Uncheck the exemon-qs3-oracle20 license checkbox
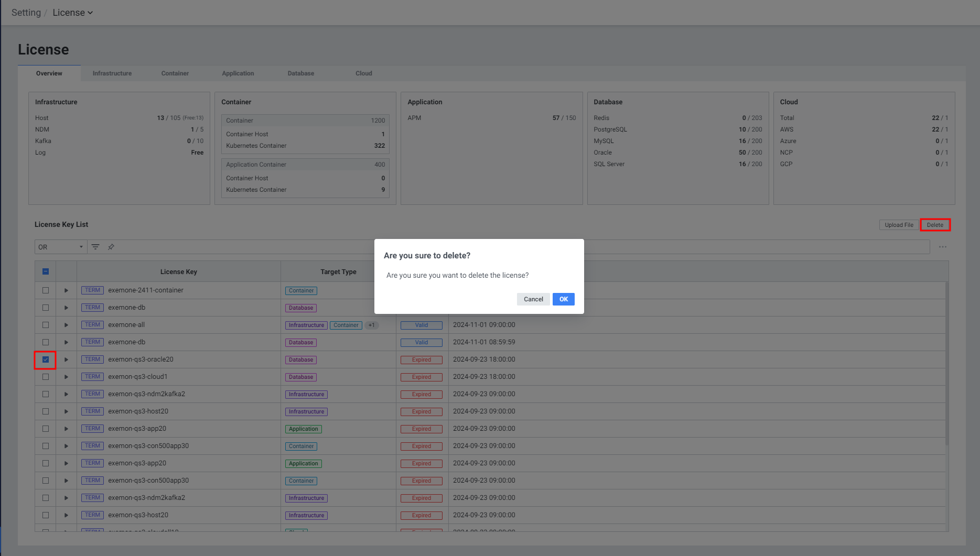The image size is (980, 556). pyautogui.click(x=46, y=359)
